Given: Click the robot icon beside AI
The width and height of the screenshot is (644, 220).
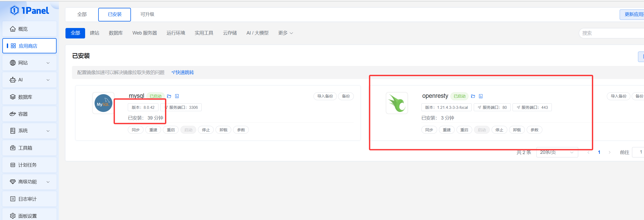Looking at the screenshot, I should [x=13, y=80].
